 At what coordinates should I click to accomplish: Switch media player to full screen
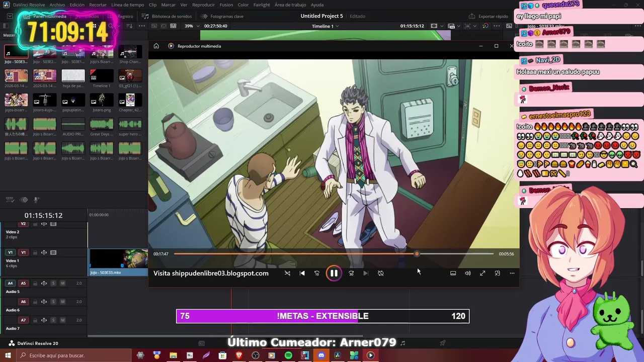pos(482,273)
